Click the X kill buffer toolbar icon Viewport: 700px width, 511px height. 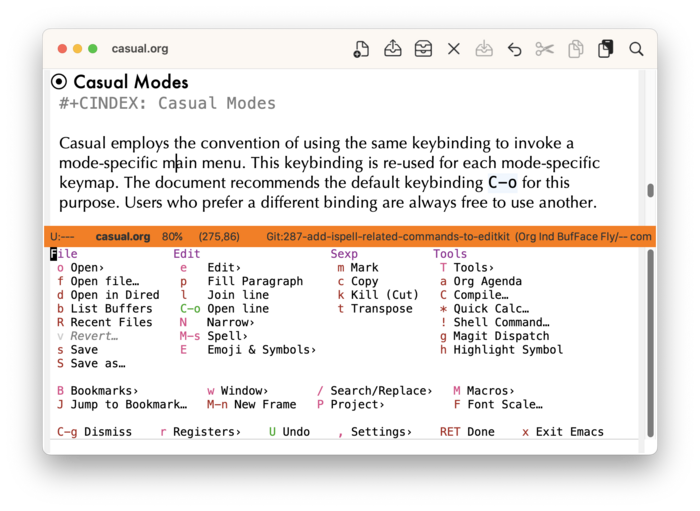[454, 49]
